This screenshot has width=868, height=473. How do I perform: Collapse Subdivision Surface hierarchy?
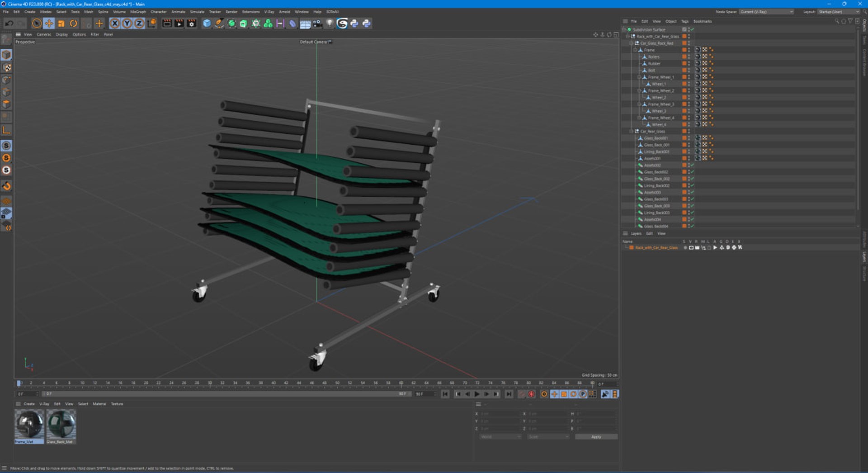624,29
